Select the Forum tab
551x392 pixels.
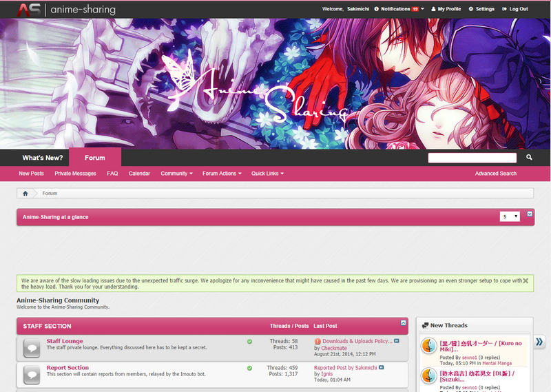[x=95, y=158]
